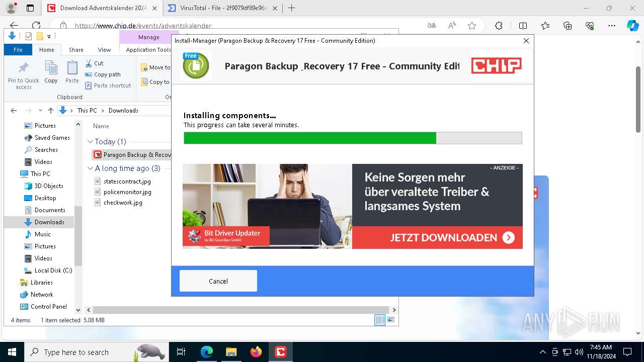Open Windows Start menu
This screenshot has height=362, width=644.
tap(12, 352)
